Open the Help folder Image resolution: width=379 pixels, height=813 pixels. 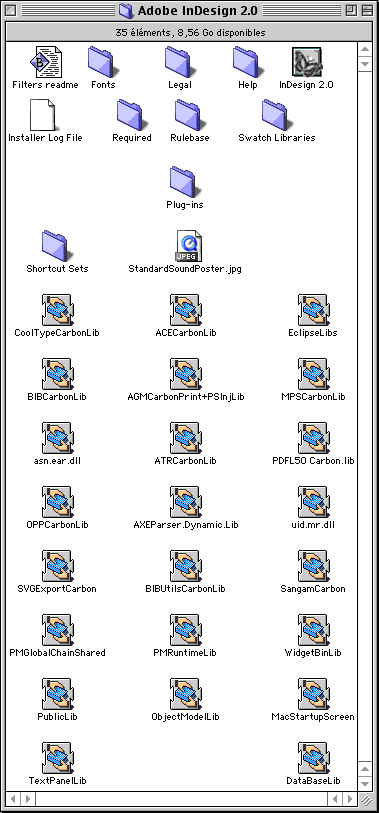(247, 62)
